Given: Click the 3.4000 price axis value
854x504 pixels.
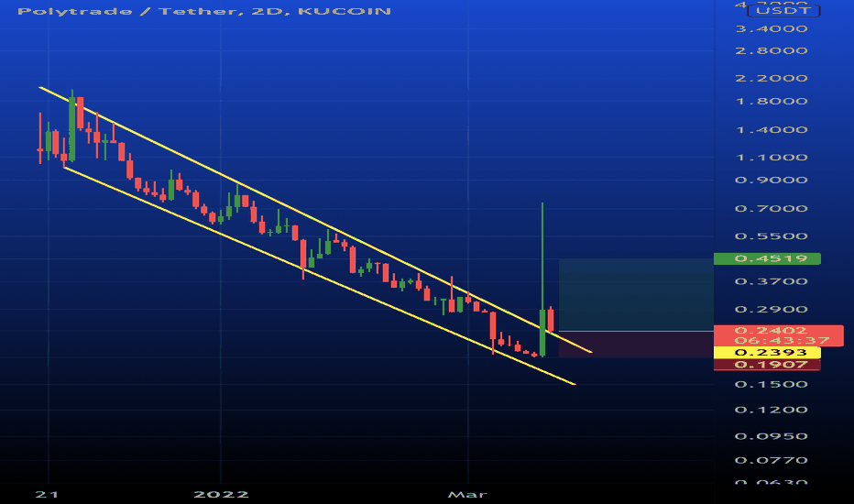Looking at the screenshot, I should (x=772, y=29).
